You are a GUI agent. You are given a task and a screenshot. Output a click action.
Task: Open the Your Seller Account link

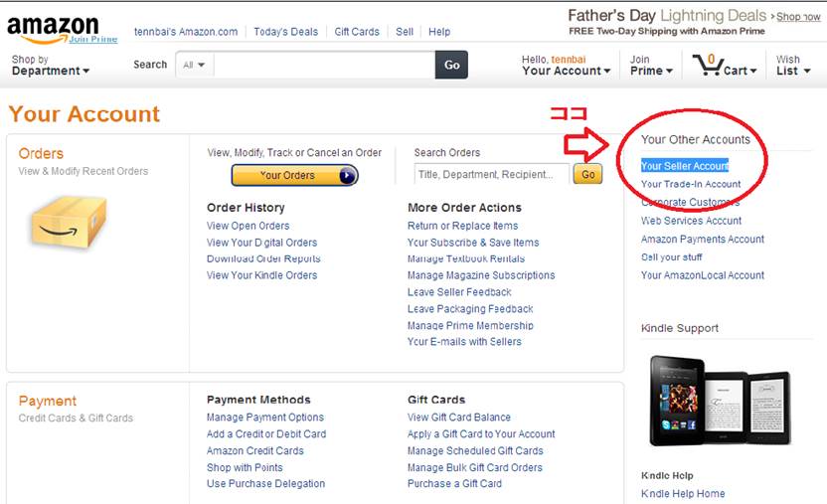coord(685,166)
